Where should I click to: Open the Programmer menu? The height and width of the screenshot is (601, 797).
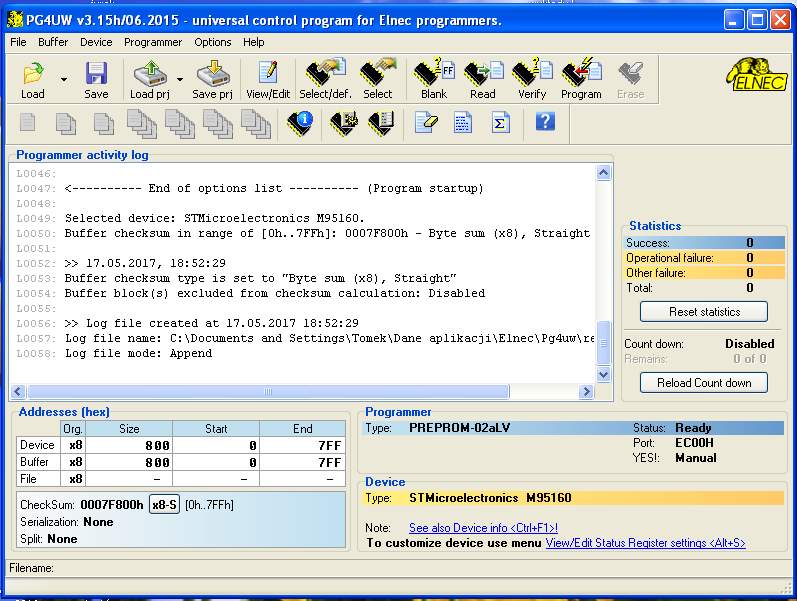coord(153,42)
